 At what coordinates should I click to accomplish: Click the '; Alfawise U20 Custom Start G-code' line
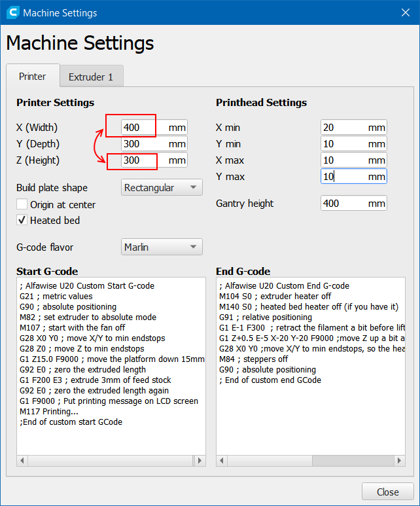click(87, 285)
